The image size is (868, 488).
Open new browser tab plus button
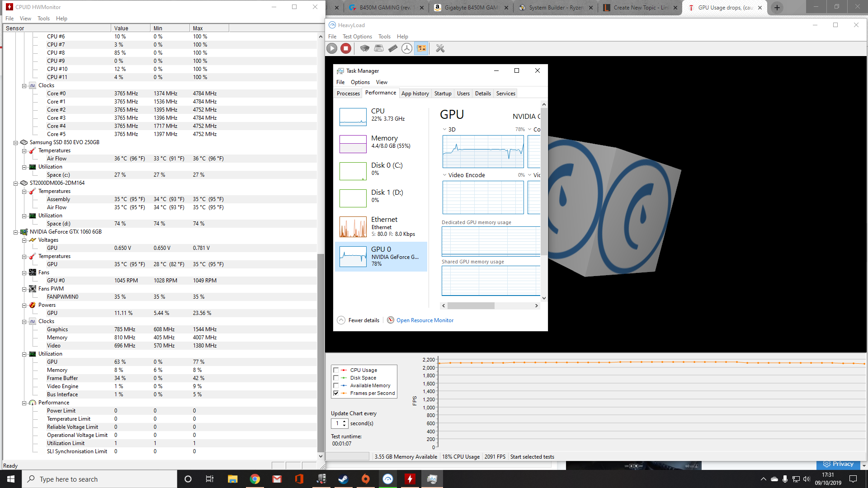777,8
